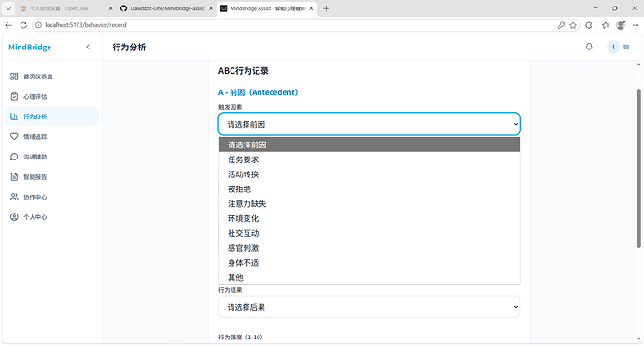644x345 pixels.
Task: Click the password key icon in address bar
Action: [561, 25]
